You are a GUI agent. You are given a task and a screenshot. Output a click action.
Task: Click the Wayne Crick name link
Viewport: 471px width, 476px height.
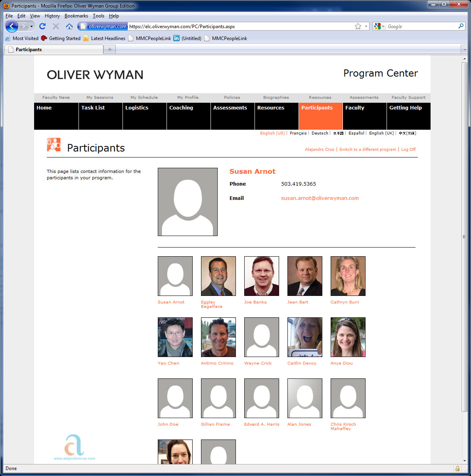[258, 363]
